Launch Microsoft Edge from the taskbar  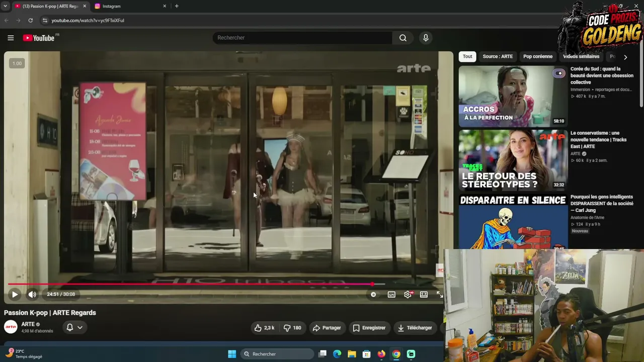tap(337, 354)
